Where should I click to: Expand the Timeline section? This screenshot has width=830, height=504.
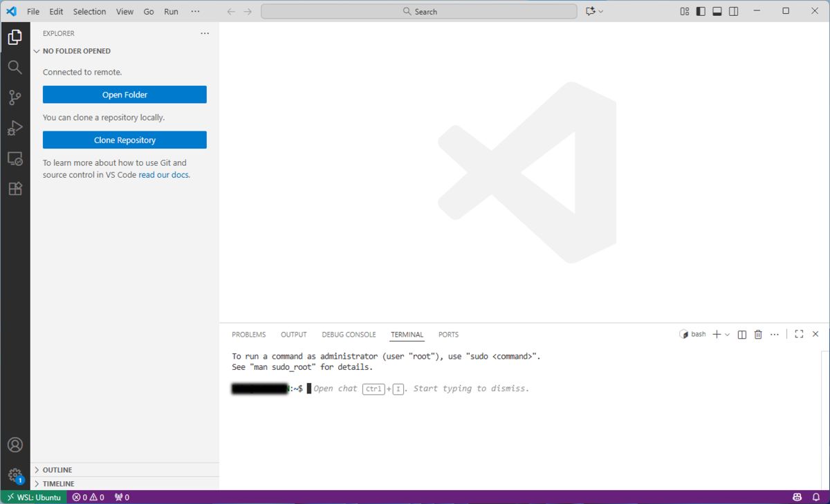coord(58,484)
